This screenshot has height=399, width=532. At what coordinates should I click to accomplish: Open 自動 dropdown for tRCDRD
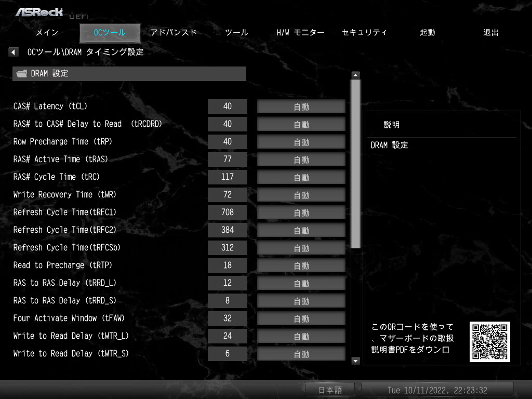pyautogui.click(x=301, y=124)
